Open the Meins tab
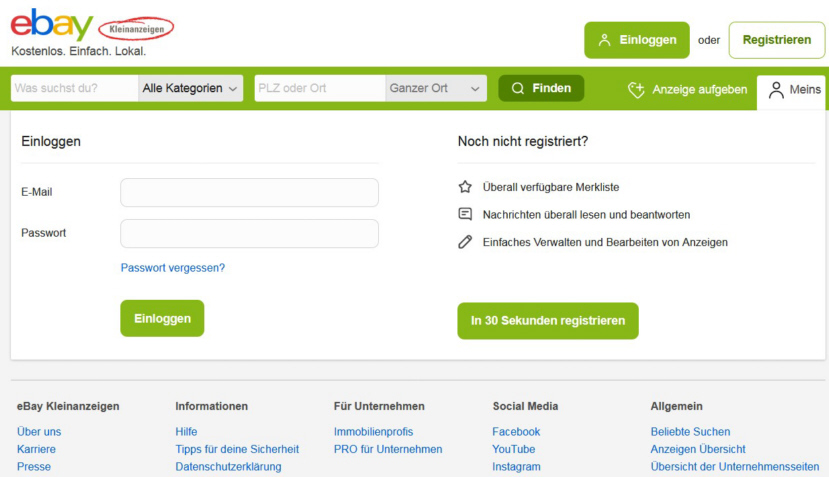 point(791,90)
